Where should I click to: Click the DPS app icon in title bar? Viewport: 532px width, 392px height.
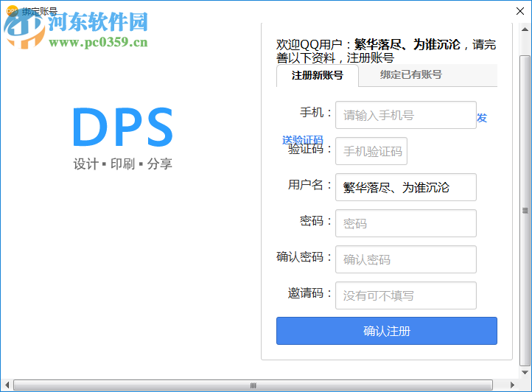pyautogui.click(x=12, y=11)
